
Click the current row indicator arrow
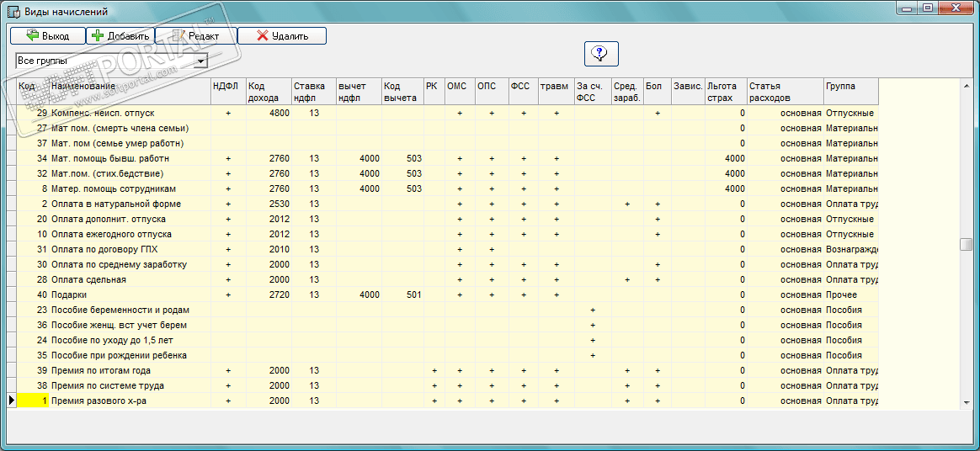[11, 401]
